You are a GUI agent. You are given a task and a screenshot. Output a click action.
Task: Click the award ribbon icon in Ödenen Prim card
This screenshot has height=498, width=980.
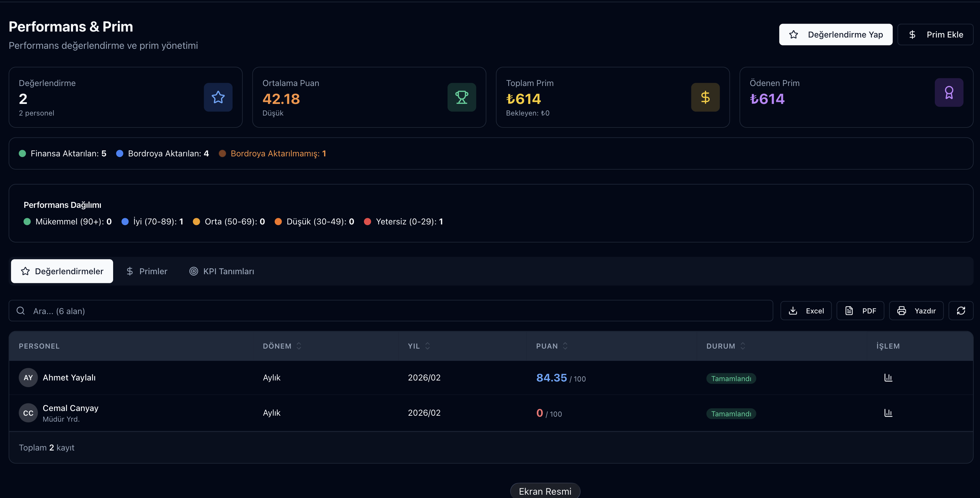949,93
